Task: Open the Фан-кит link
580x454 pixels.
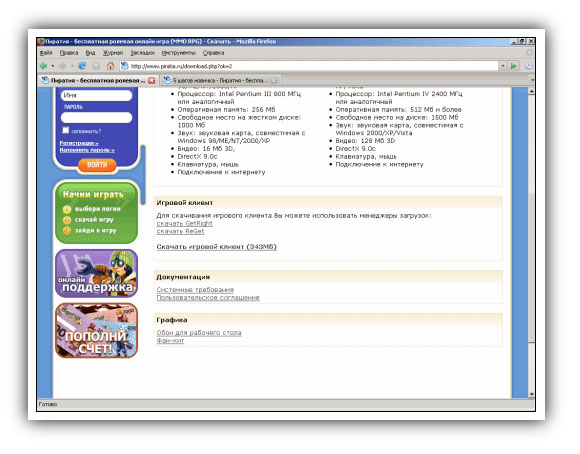Action: click(170, 341)
